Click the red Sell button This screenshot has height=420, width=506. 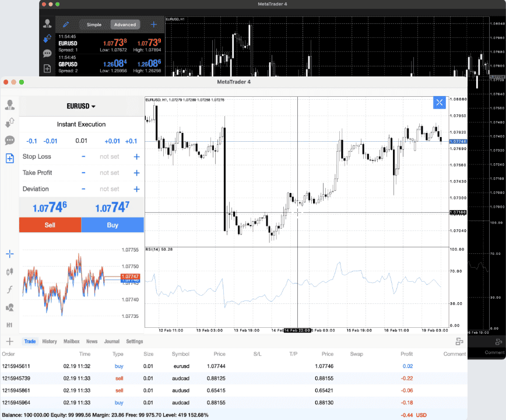[50, 225]
